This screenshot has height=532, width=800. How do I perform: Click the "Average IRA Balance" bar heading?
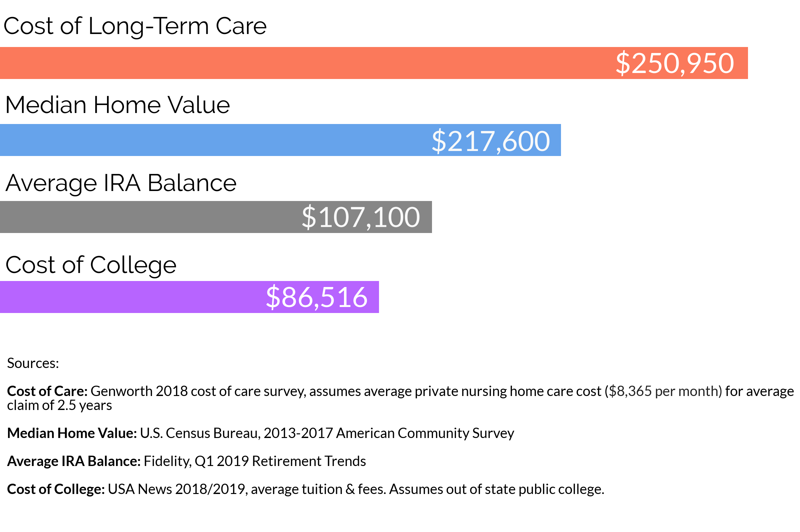click(121, 183)
